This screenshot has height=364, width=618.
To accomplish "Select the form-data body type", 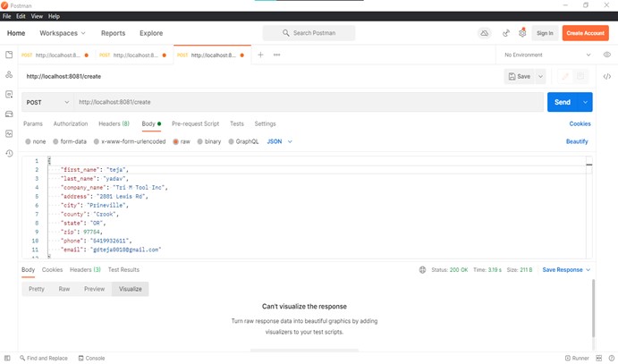I will tap(71, 141).
